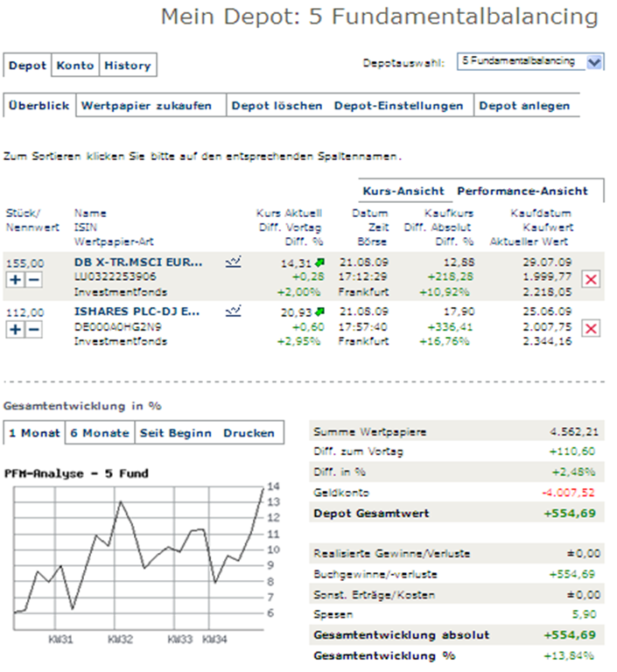Image resolution: width=617 pixels, height=672 pixels.
Task: Sort by Kaufkurs column header
Action: tap(449, 213)
